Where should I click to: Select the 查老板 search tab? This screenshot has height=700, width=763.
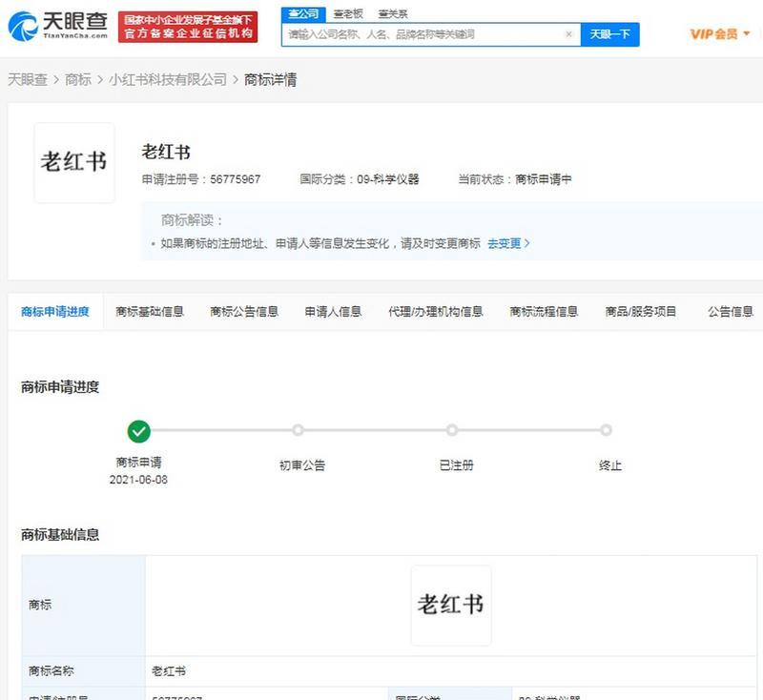[x=348, y=14]
